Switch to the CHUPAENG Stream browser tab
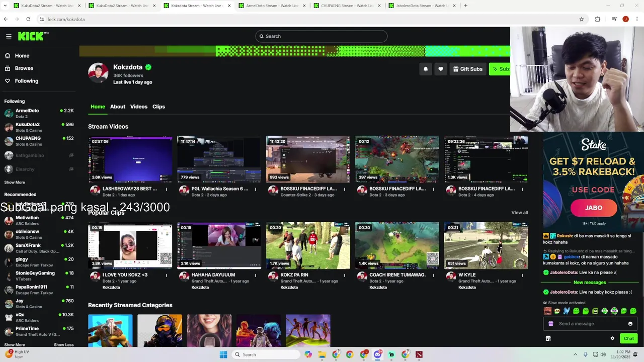644x362 pixels. coord(347,6)
